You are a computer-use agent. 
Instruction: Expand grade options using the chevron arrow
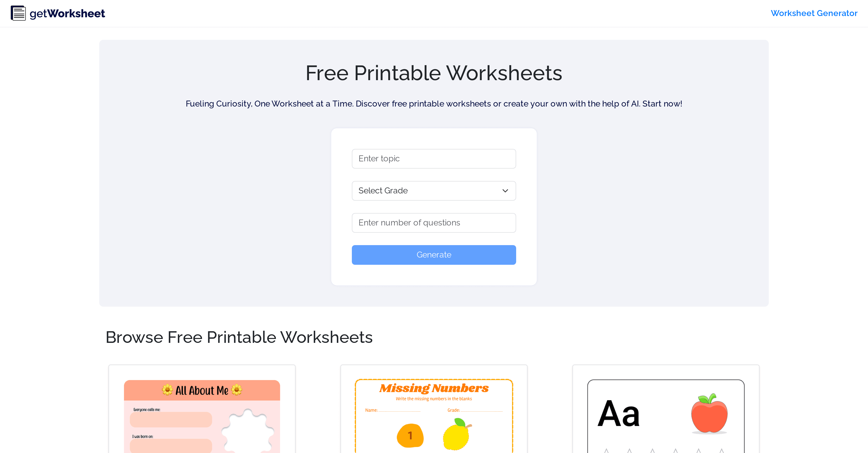point(506,191)
